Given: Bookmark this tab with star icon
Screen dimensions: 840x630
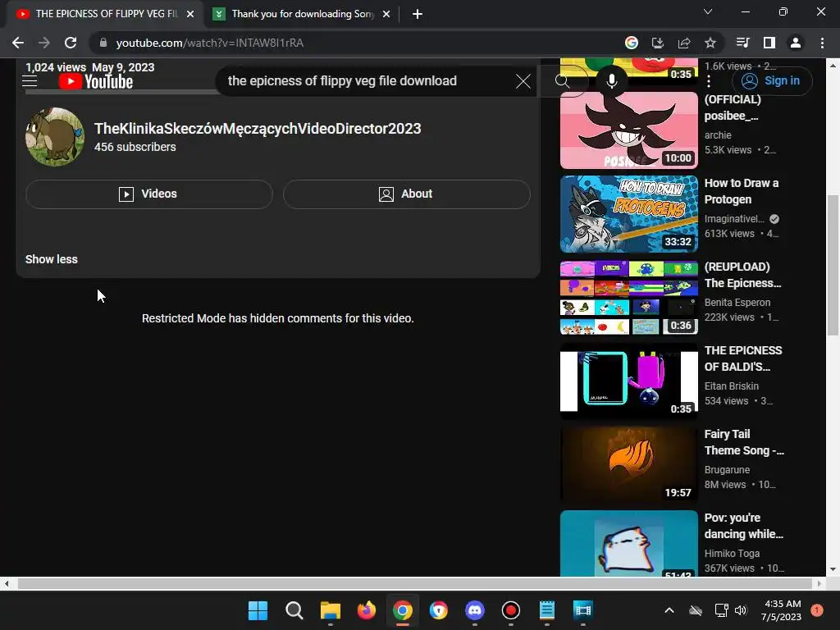Looking at the screenshot, I should coord(710,43).
